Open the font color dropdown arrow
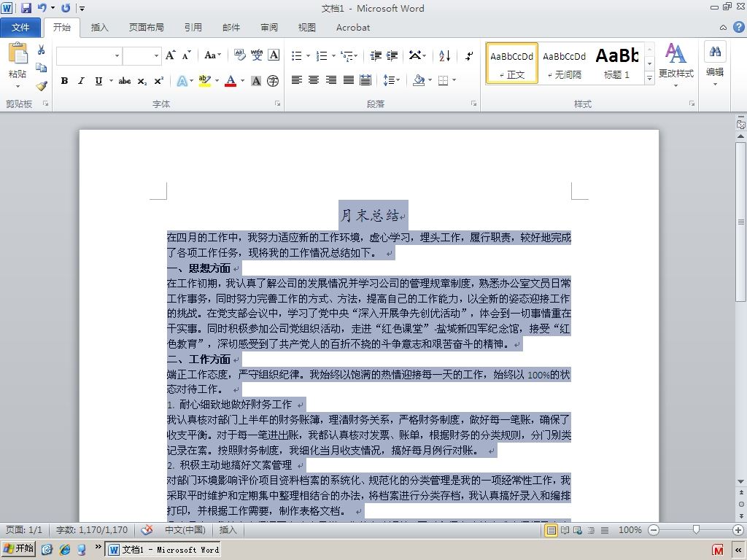The height and width of the screenshot is (560, 747). pos(242,81)
